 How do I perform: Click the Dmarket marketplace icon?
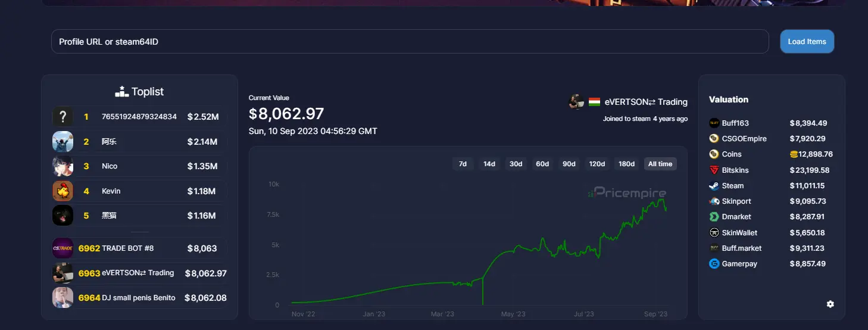coord(714,217)
